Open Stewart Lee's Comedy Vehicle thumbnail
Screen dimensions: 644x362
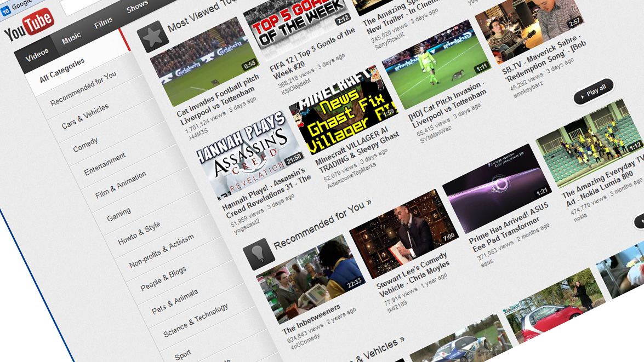(x=404, y=234)
